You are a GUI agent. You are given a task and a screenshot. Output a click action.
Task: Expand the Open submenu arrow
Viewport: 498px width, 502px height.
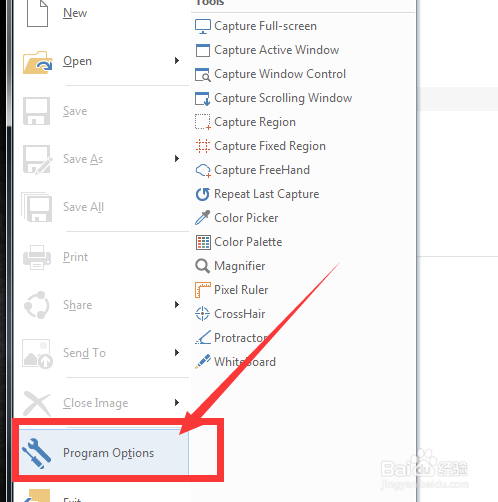pos(177,61)
